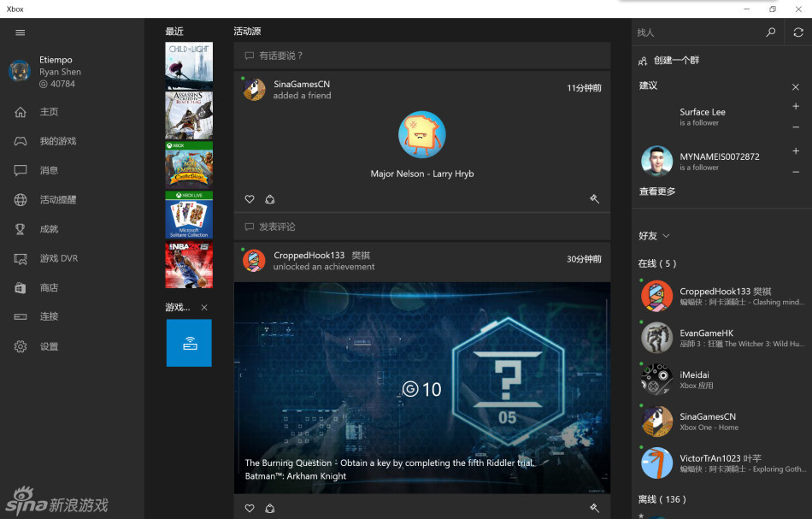This screenshot has width=812, height=519.
Task: Like the SinaGamesCN friend post
Action: coord(250,199)
